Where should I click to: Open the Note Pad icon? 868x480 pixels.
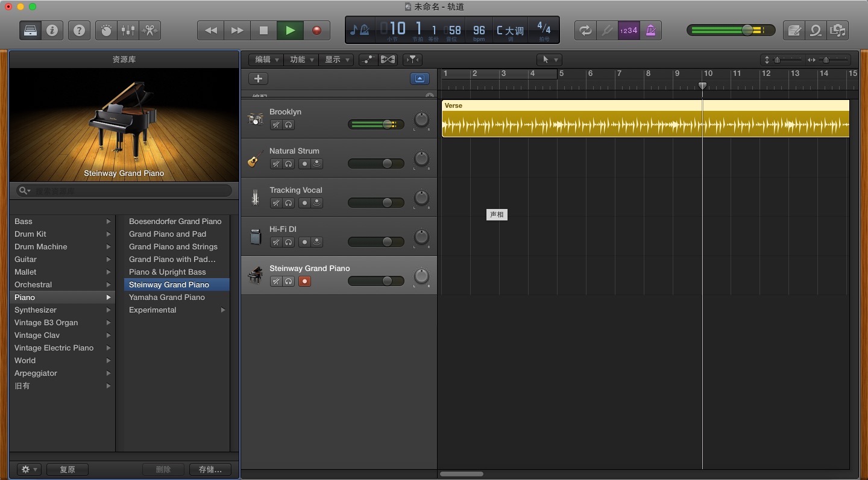[794, 31]
